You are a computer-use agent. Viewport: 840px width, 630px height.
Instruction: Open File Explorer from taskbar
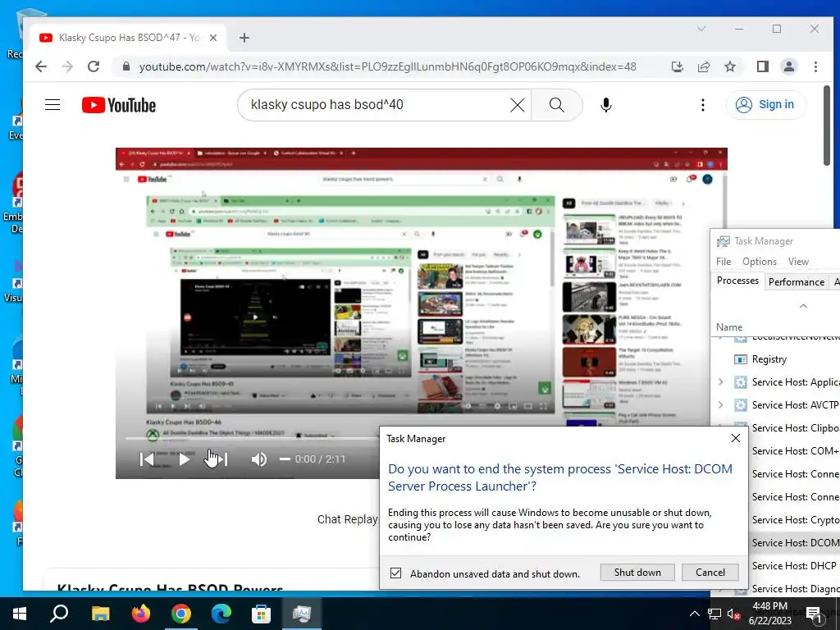[100, 614]
